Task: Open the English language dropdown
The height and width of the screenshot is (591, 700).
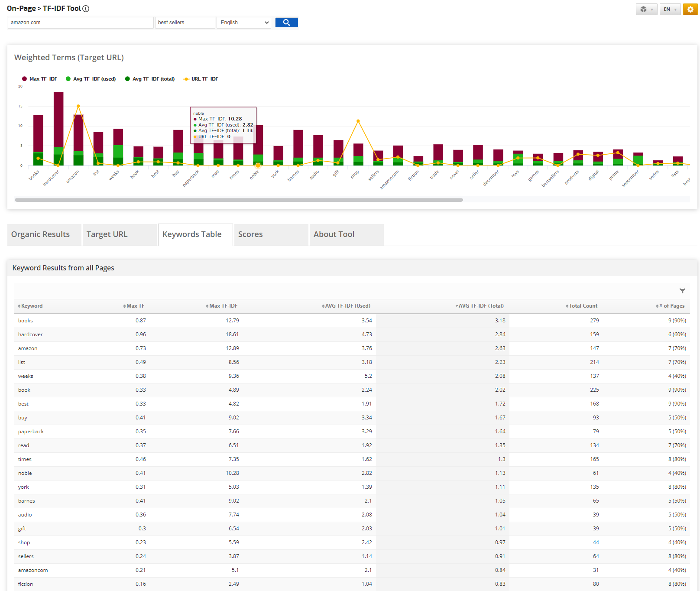Action: [244, 23]
